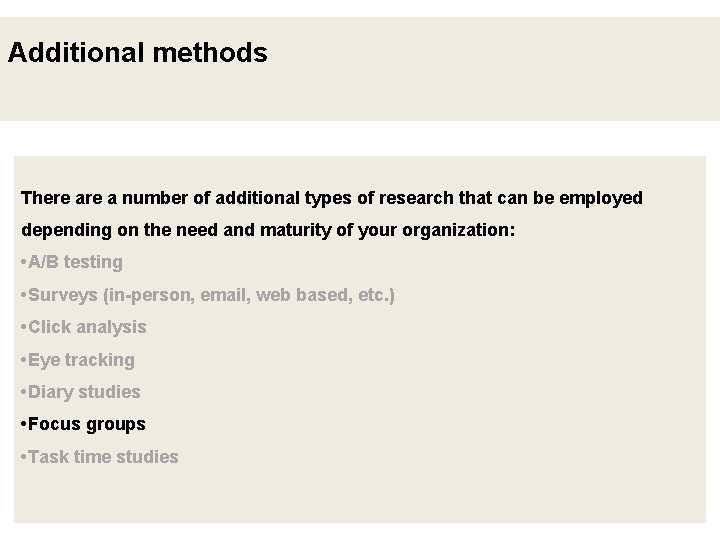Select the "Click analysis" bullet item
The image size is (720, 540).
(x=87, y=327)
